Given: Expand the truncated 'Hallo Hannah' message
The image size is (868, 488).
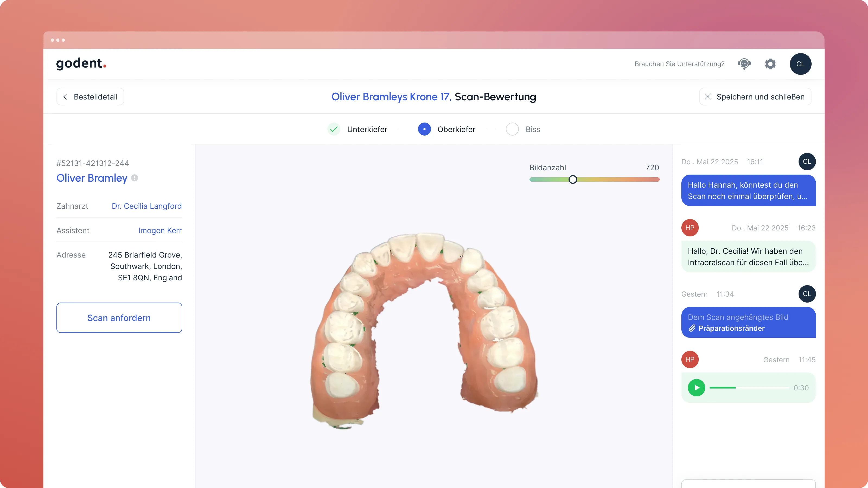Looking at the screenshot, I should pyautogui.click(x=748, y=190).
